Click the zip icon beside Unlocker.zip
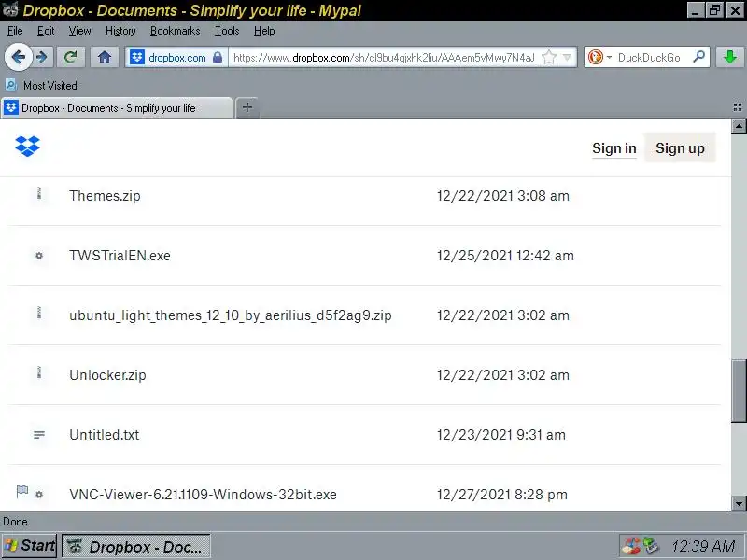Screen dimensions: 747x560 pos(39,372)
